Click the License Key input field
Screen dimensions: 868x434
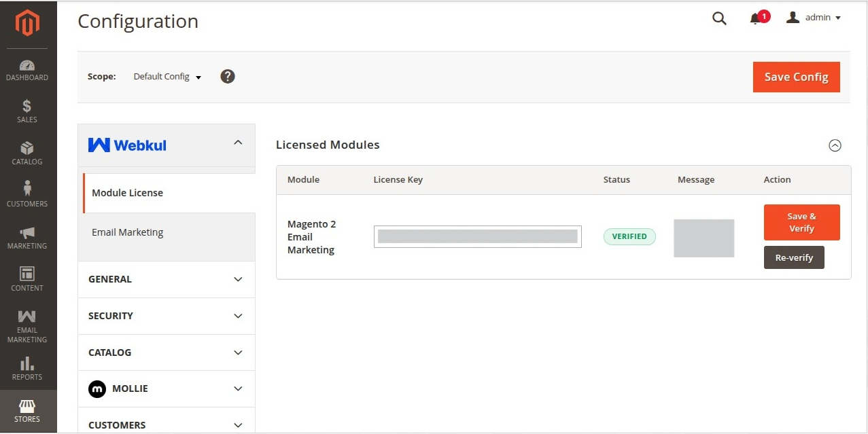[478, 236]
